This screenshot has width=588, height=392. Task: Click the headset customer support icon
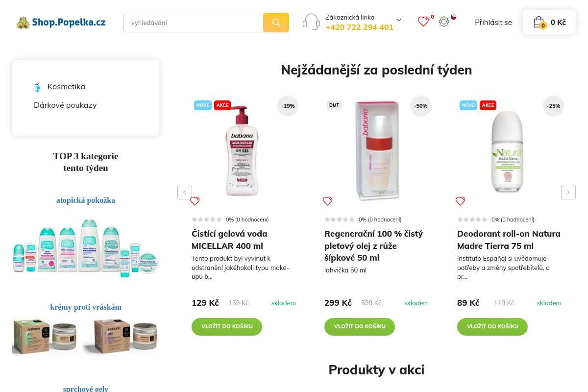click(x=311, y=22)
